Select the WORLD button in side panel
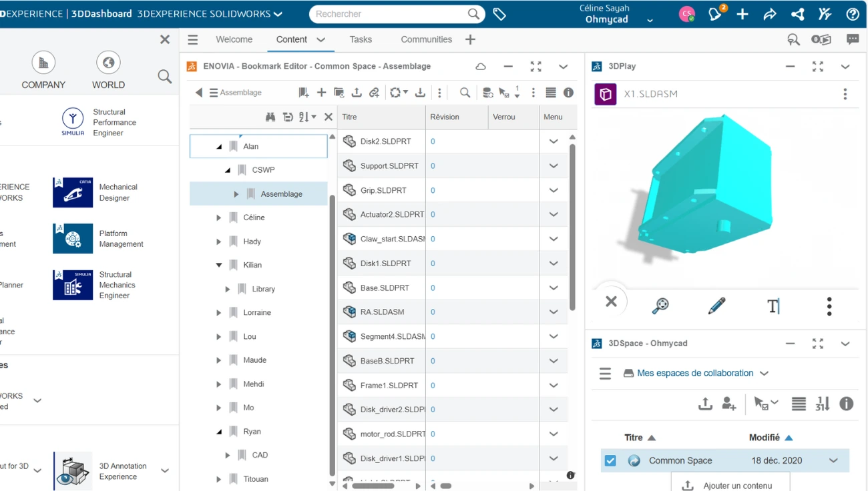 (x=108, y=70)
